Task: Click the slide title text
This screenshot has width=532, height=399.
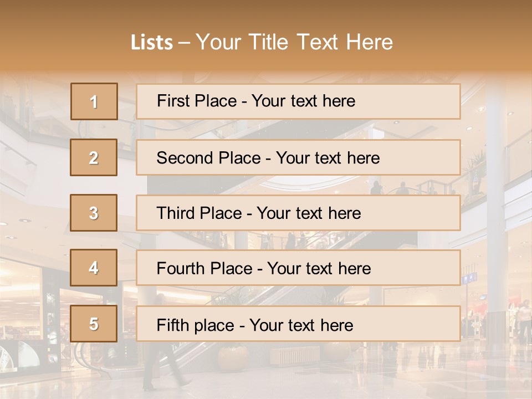Action: click(x=262, y=42)
